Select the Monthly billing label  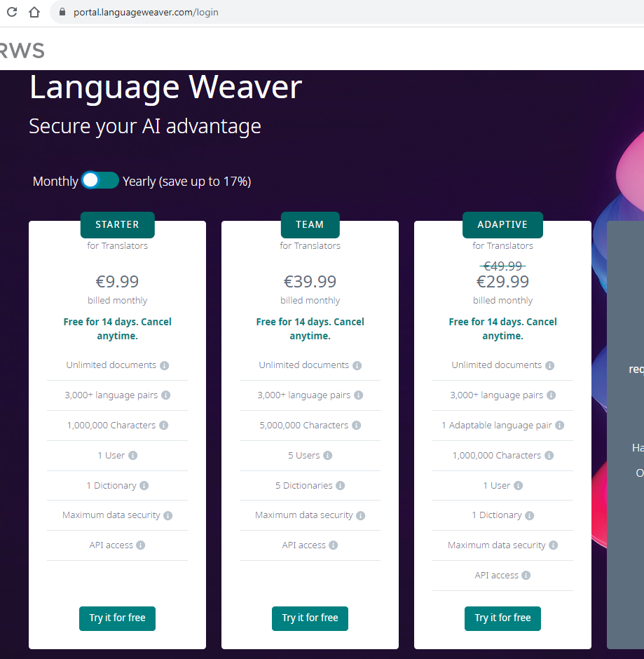coord(55,181)
